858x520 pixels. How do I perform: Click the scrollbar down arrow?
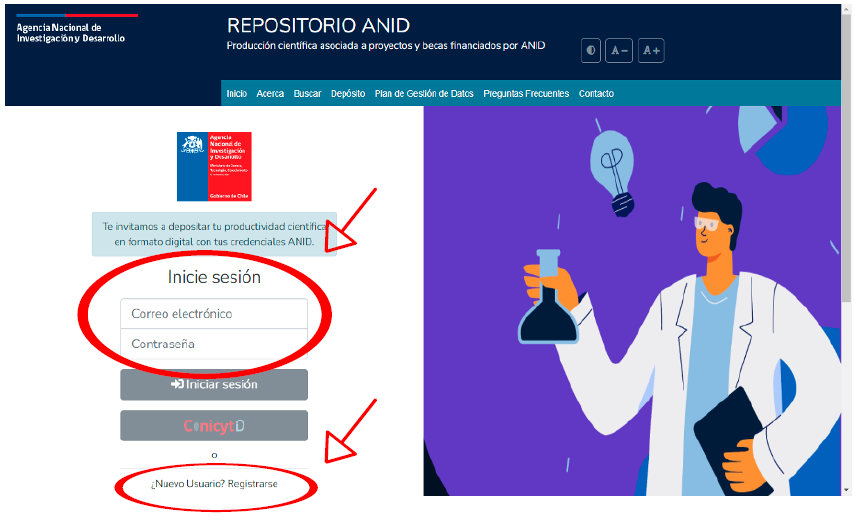[847, 490]
